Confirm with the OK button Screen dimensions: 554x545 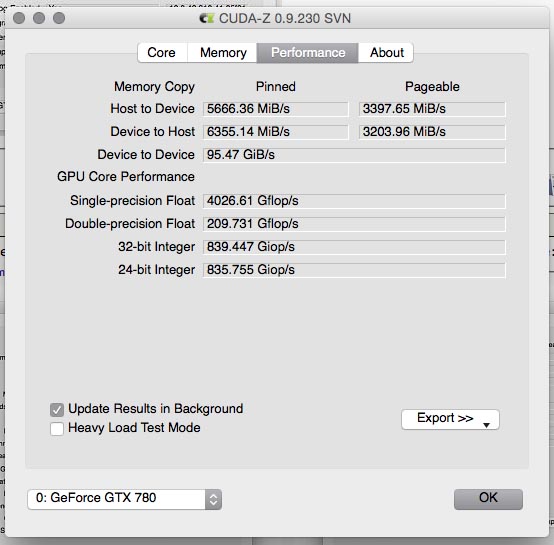click(488, 499)
